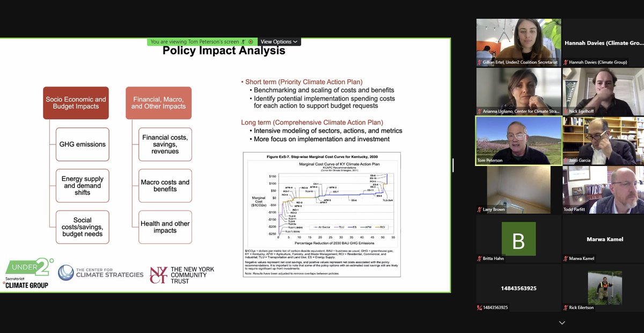Click the recording indicator dot in banner
This screenshot has height=333, width=644.
coord(251,41)
